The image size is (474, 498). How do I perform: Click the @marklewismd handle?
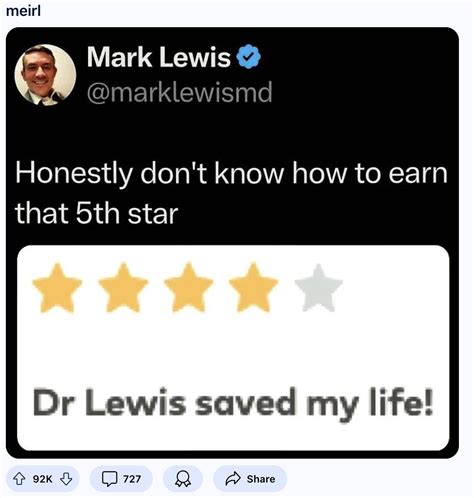coord(180,92)
